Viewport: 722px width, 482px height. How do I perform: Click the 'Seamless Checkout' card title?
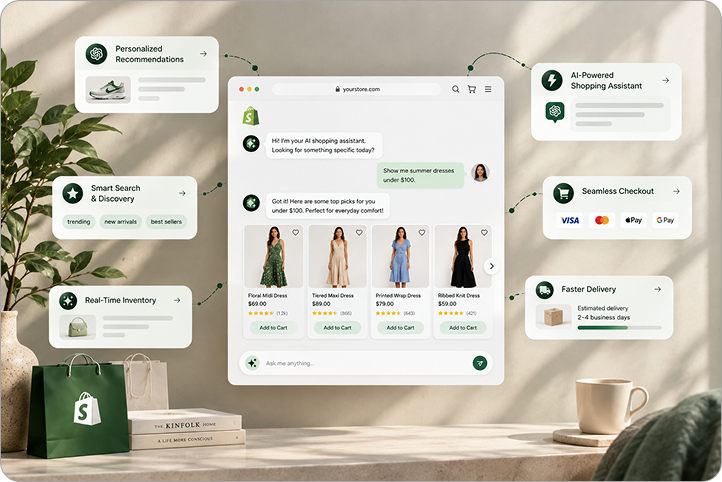[618, 191]
